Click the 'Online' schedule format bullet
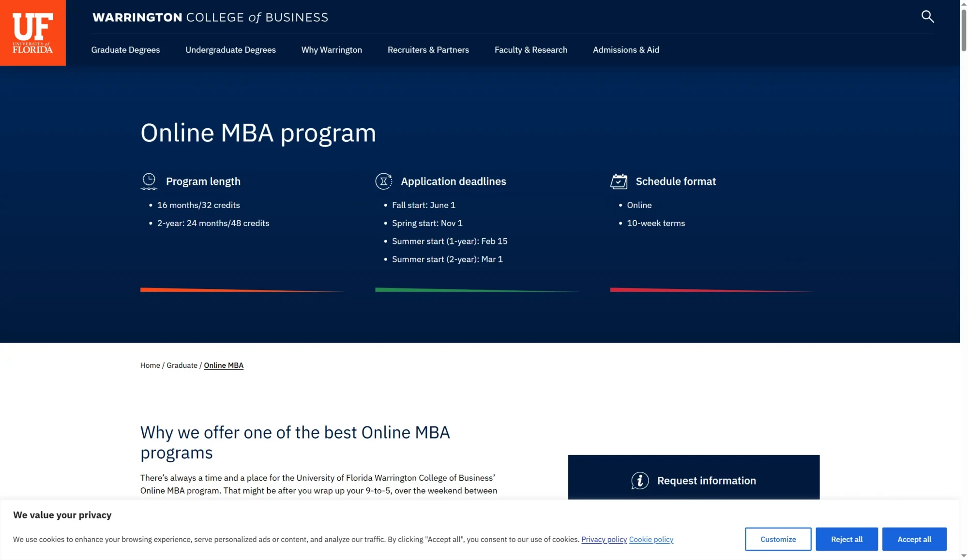Screen dimensions: 968x560 (639, 205)
